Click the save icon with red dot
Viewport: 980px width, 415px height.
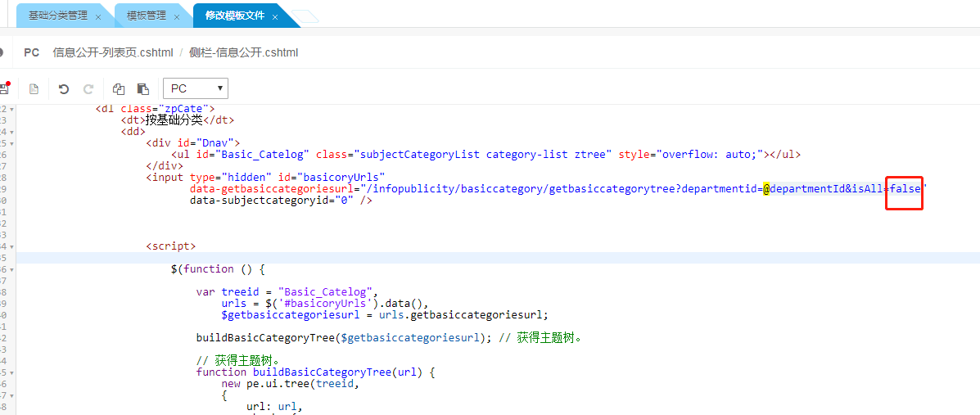(4, 88)
